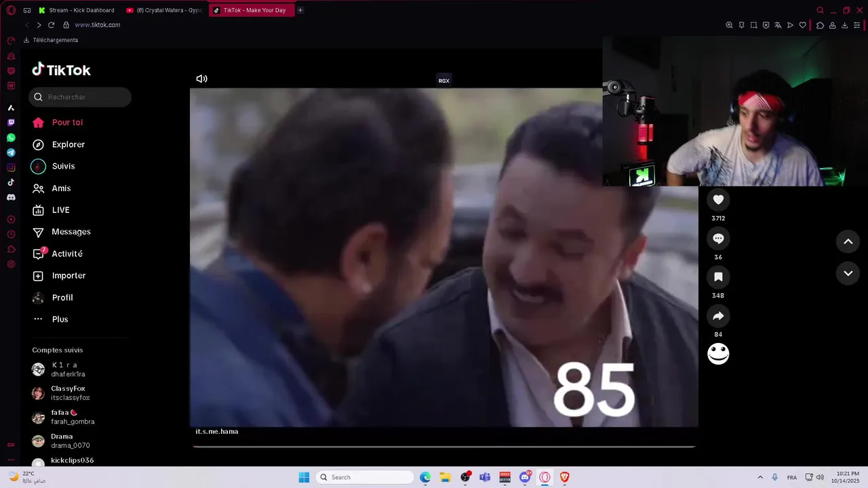Open the page translate icon
This screenshot has width=868, height=488.
click(x=778, y=25)
